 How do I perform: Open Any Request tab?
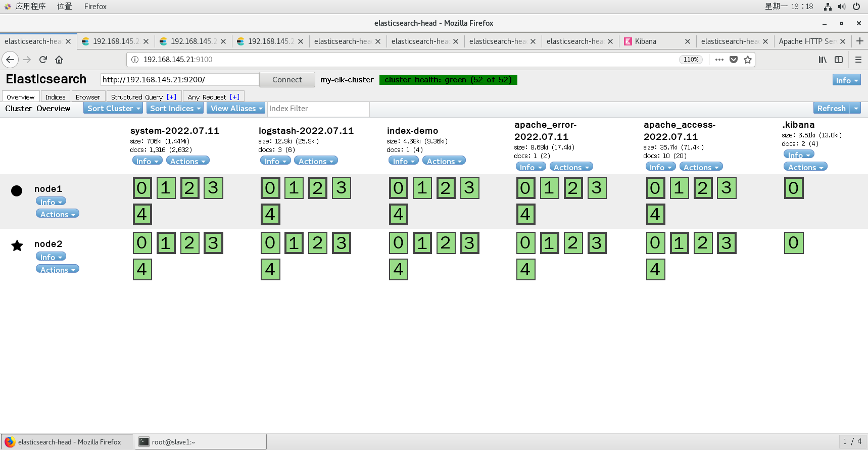pos(213,96)
